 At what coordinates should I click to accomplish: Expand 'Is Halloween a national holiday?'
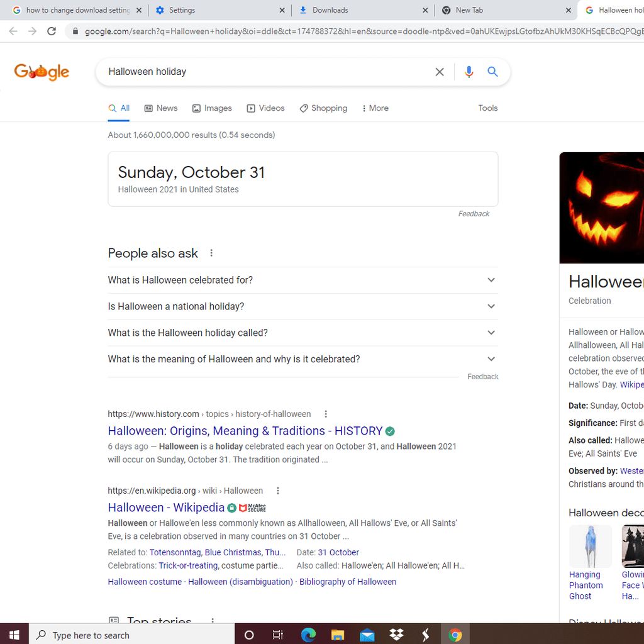303,306
